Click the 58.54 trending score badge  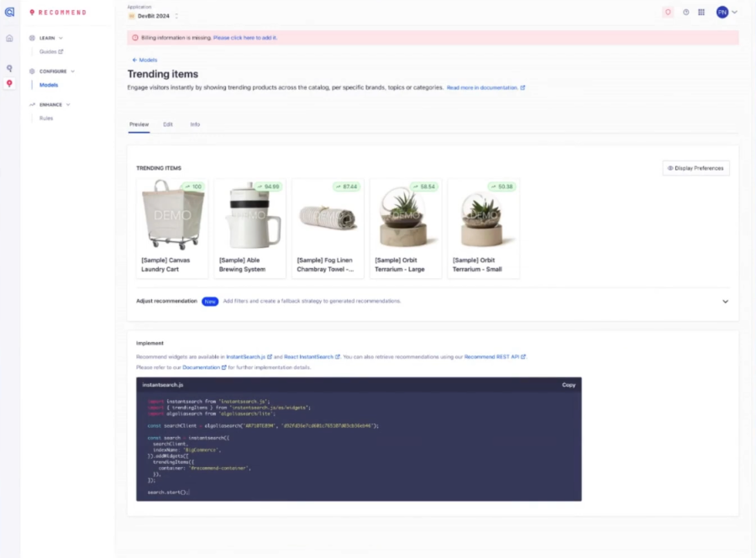tap(424, 187)
